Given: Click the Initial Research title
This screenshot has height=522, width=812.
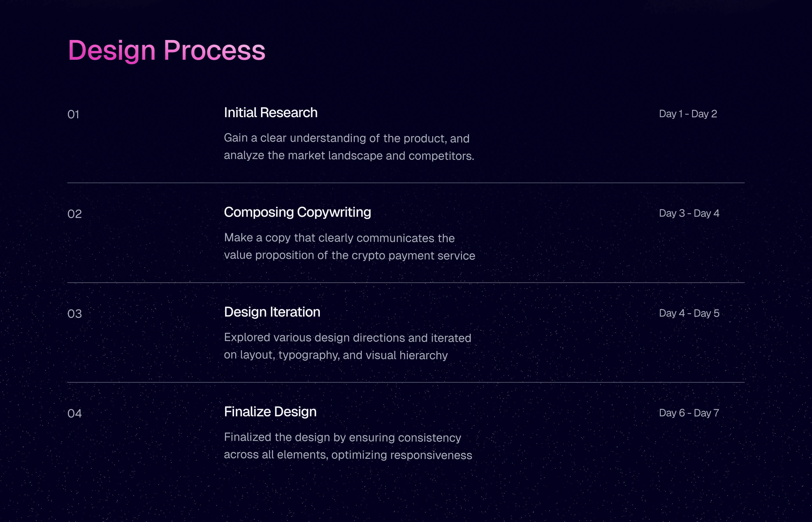Looking at the screenshot, I should click(271, 113).
